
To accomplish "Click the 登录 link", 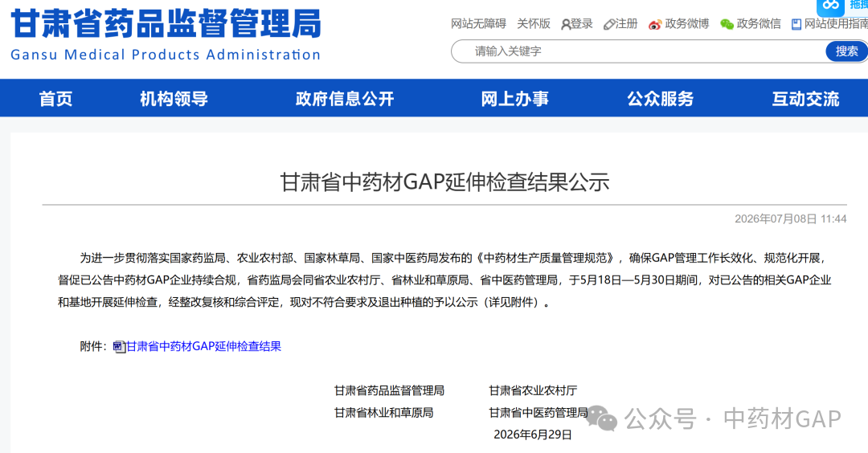I will (x=582, y=24).
